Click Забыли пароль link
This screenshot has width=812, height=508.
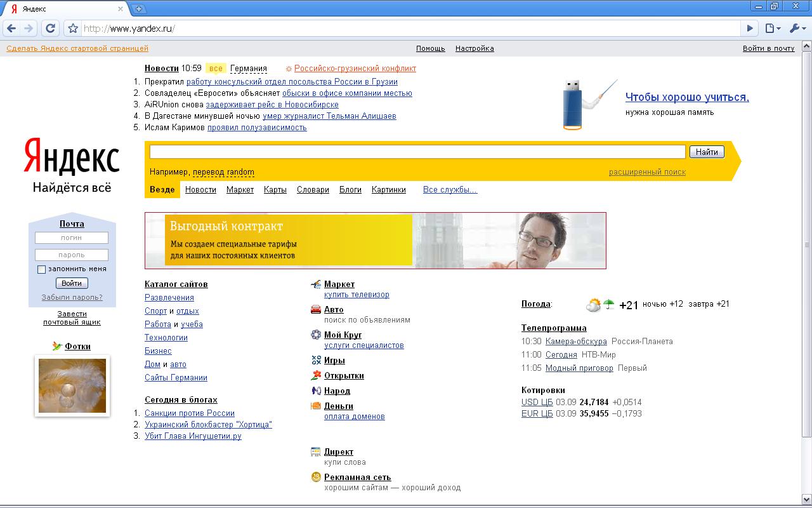click(72, 297)
